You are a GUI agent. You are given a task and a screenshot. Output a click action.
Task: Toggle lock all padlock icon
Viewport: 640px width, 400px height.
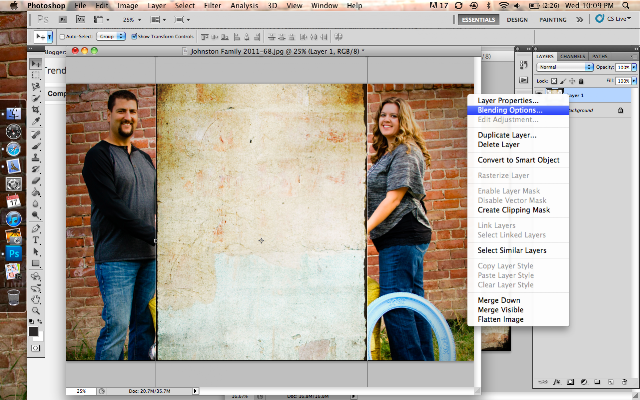coord(581,81)
